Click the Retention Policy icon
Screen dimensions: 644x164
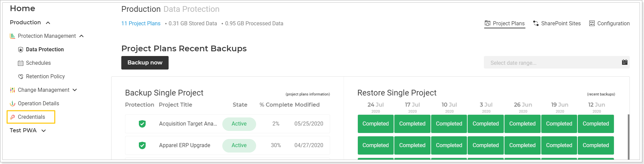click(21, 77)
